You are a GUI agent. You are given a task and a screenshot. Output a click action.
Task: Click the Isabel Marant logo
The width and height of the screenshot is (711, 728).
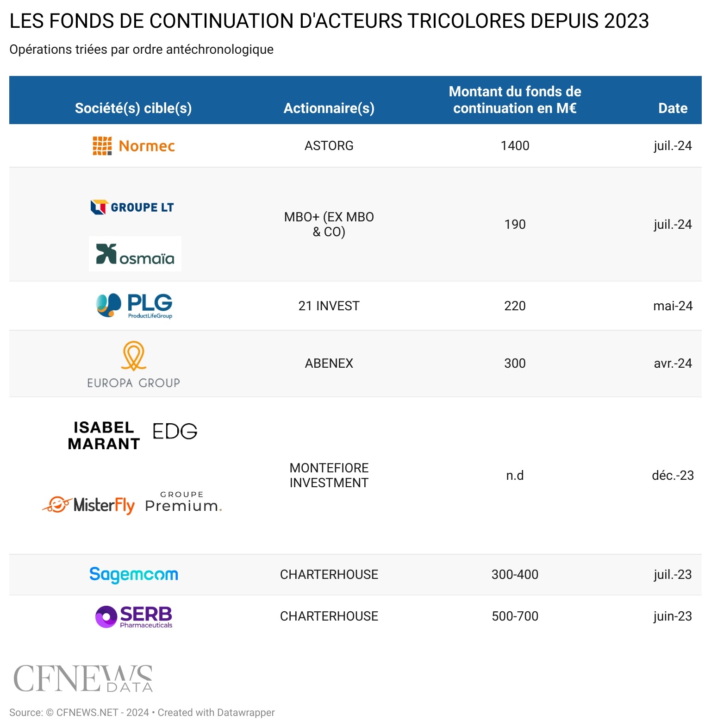pos(104,435)
